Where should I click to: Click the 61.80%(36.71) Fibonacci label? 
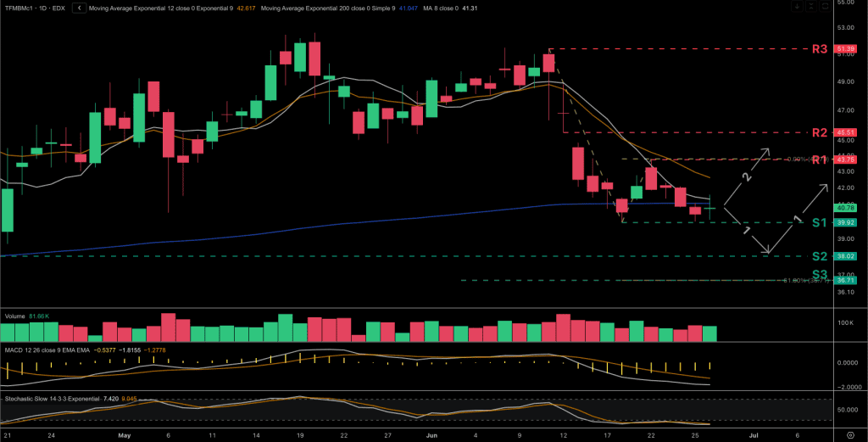[x=807, y=281]
